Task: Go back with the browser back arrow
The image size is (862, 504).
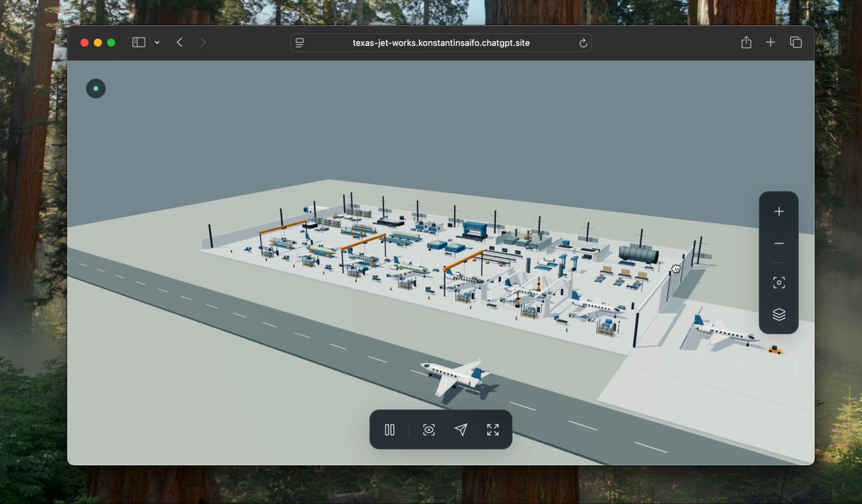Action: (x=179, y=42)
